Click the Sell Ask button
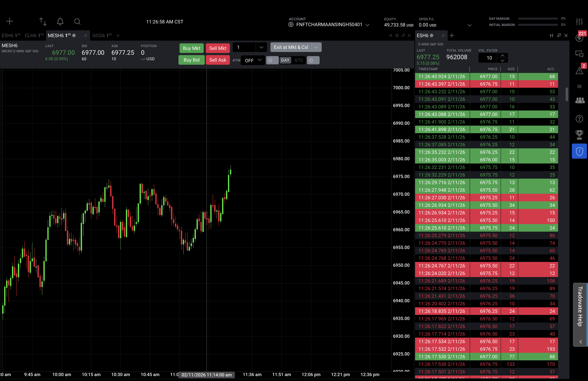This screenshot has height=381, width=588. (x=217, y=60)
